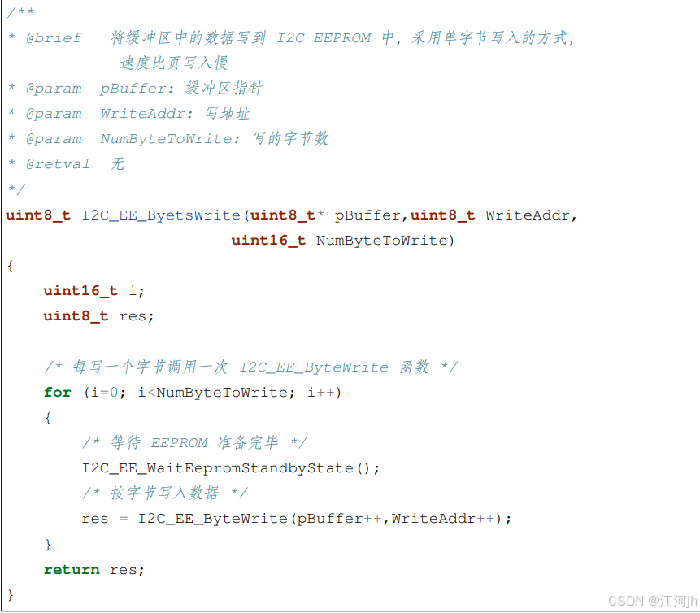Select the @brief documentation tag

tap(54, 37)
